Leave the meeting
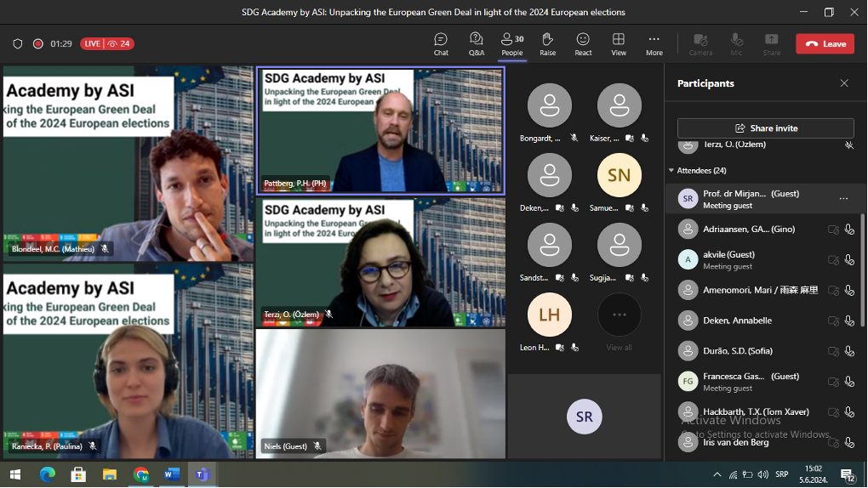 pyautogui.click(x=825, y=43)
